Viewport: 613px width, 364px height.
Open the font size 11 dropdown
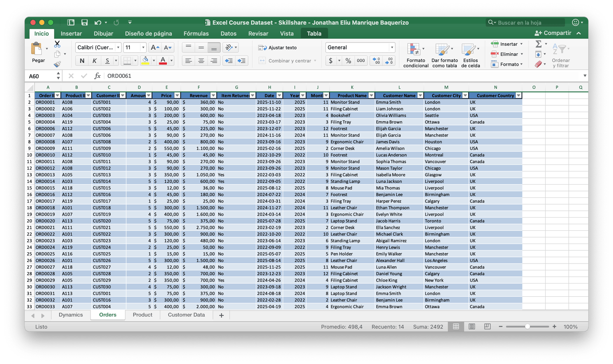point(143,47)
